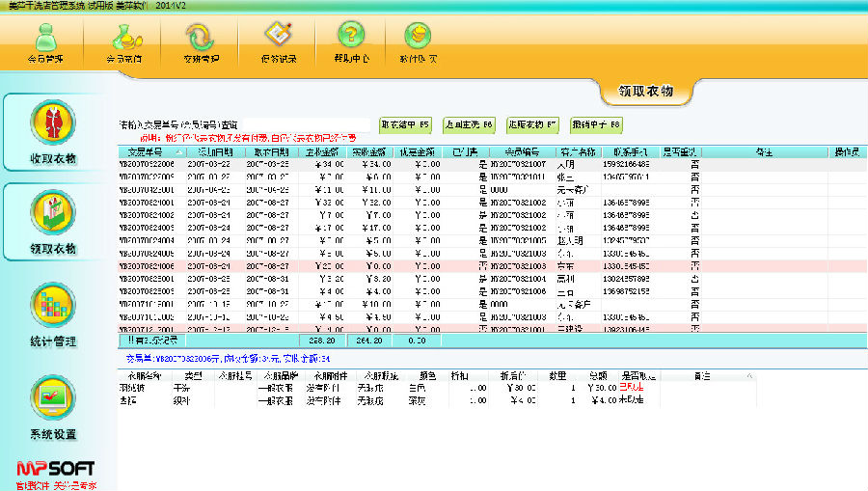Open 收取衣物 receive clothes sidebar icon

coord(52,124)
